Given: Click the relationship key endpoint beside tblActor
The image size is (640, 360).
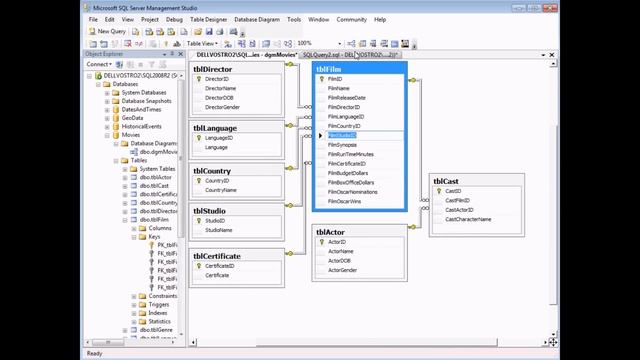Looking at the screenshot, I should 412,227.
